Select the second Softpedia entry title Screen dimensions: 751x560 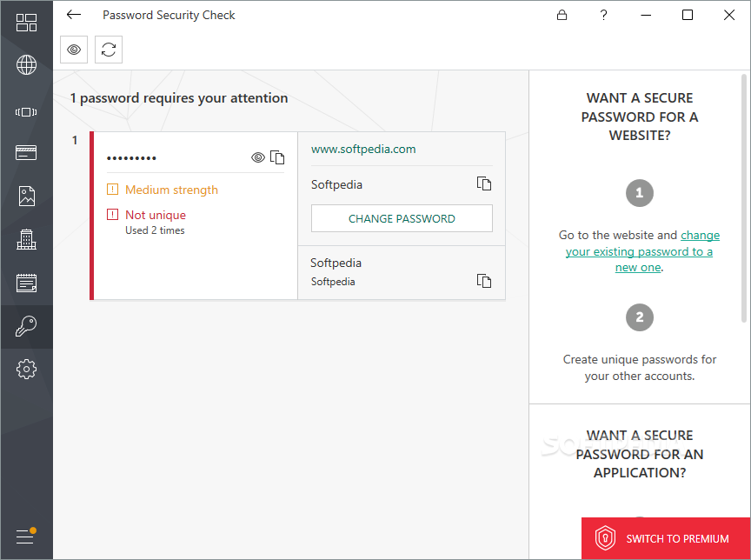pyautogui.click(x=336, y=263)
